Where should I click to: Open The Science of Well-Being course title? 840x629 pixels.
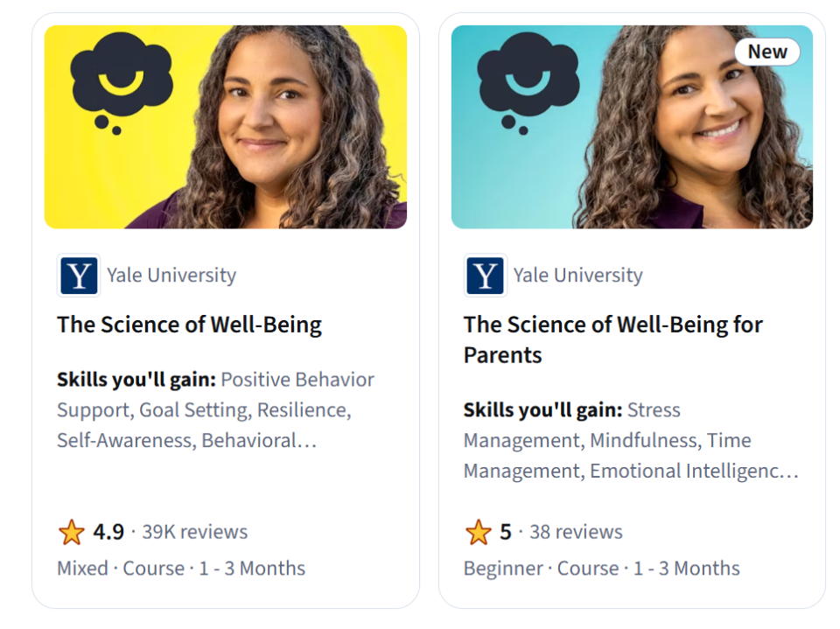point(190,325)
